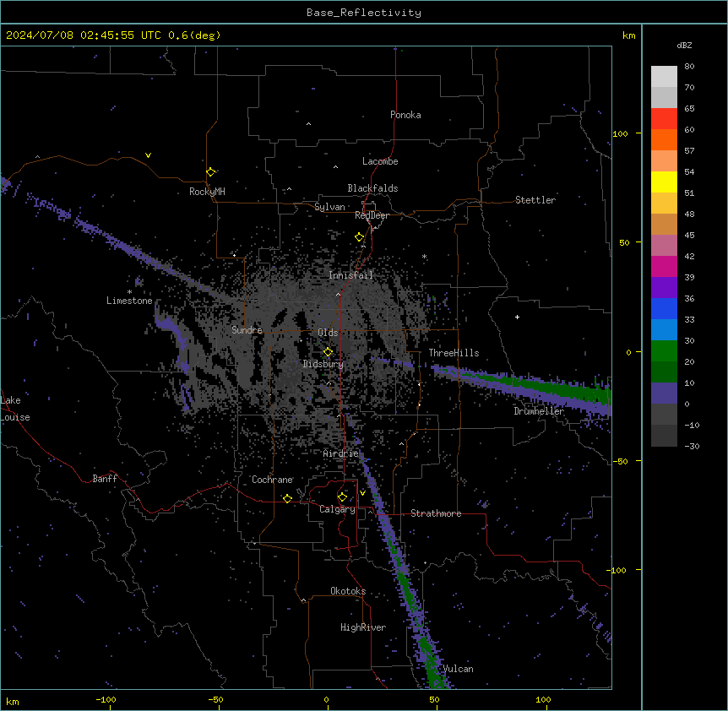The image size is (728, 711).
Task: Select the yellow diamond marker below Cochrane
Action: point(287,498)
